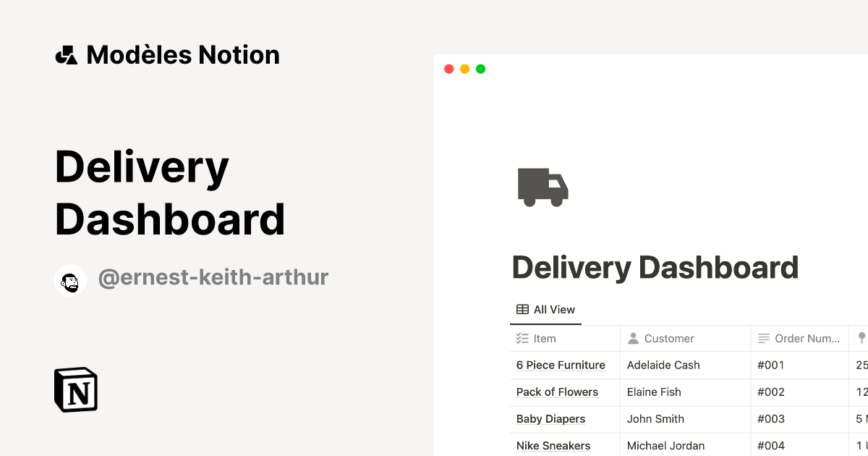Click the black Notion 'N' logo
This screenshot has width=868, height=456.
point(75,389)
